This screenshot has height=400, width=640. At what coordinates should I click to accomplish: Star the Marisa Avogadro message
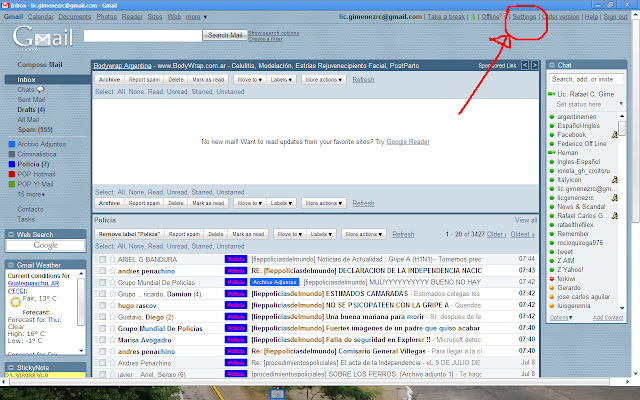click(x=112, y=340)
